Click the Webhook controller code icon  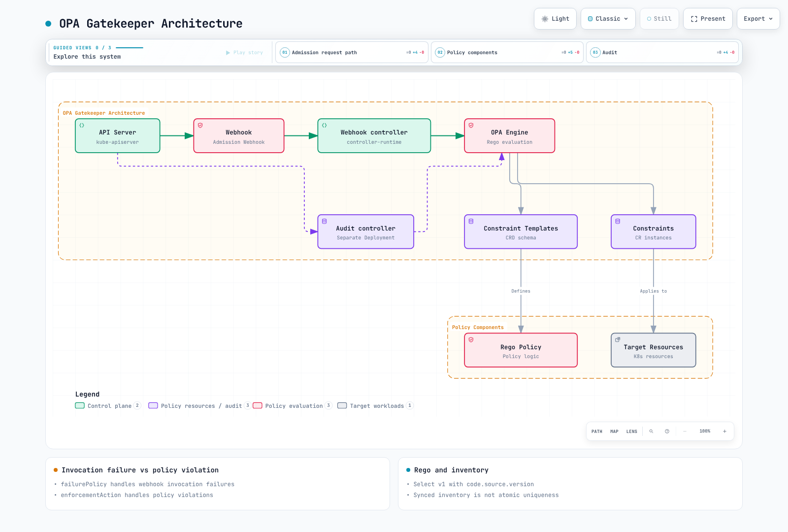click(325, 125)
